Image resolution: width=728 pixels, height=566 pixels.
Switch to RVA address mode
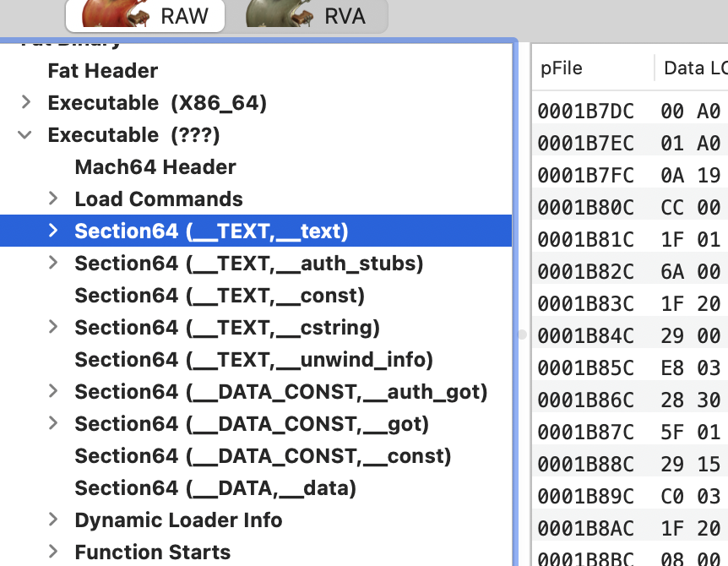coord(317,15)
